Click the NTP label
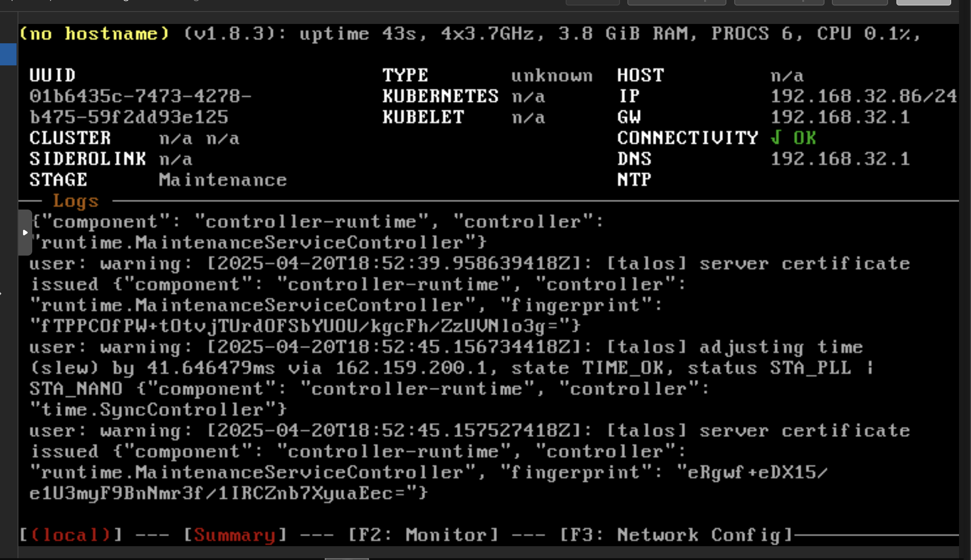The width and height of the screenshot is (971, 560). point(634,180)
